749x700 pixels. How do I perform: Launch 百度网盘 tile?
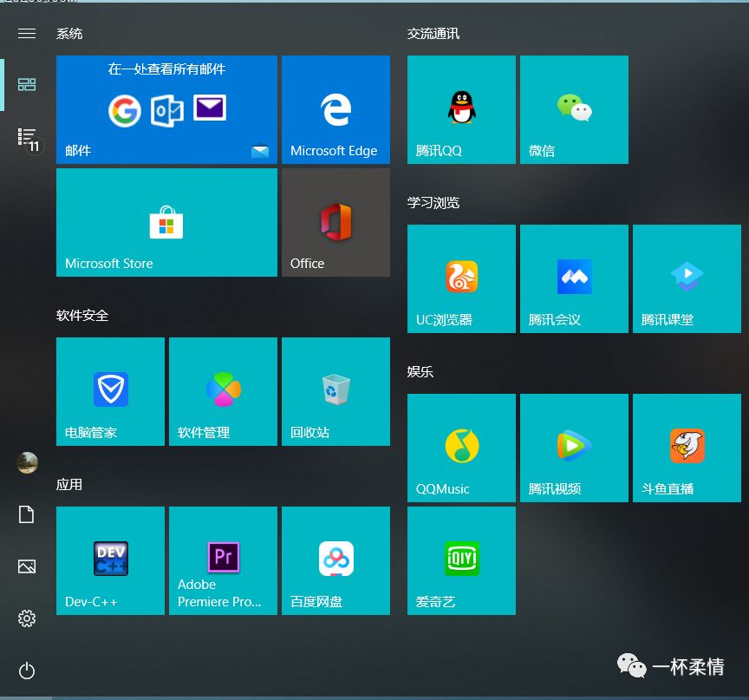(x=335, y=560)
